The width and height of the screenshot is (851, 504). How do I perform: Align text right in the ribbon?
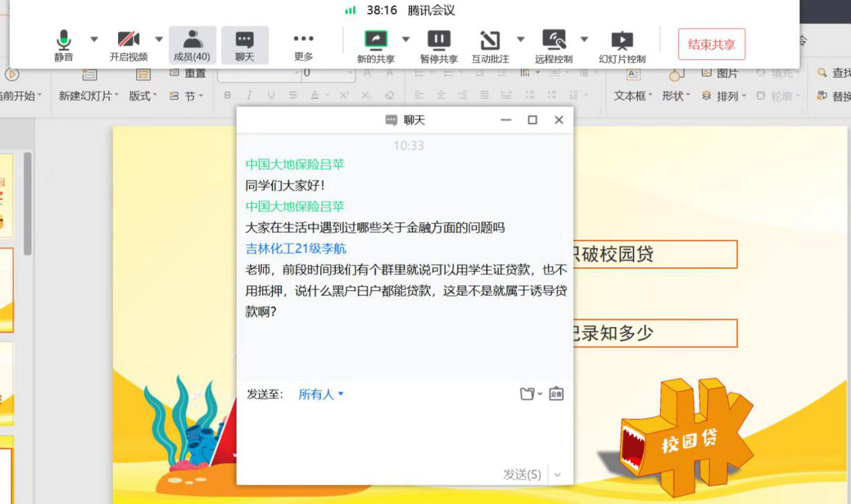coord(462,96)
